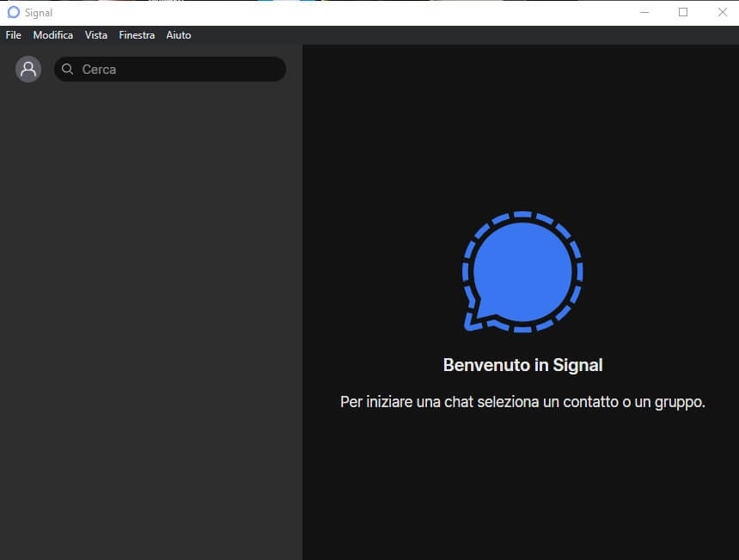Focus the Cerca search field
The height and width of the screenshot is (560, 739).
tap(172, 70)
